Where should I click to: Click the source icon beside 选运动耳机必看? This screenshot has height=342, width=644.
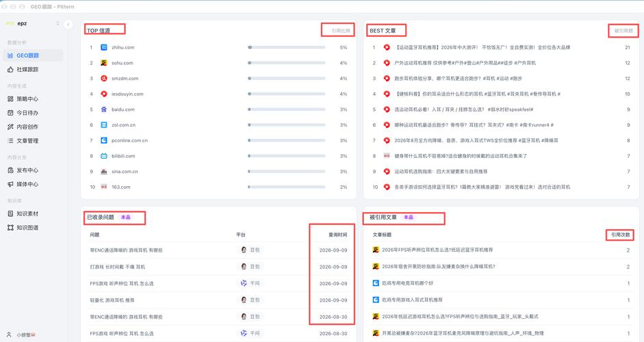387,109
